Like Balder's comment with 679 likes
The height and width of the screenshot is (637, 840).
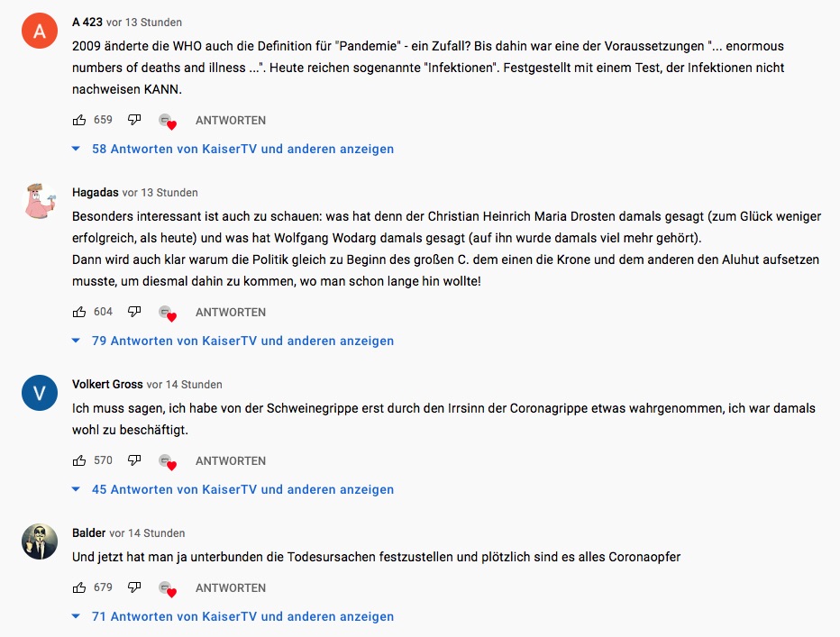(79, 587)
